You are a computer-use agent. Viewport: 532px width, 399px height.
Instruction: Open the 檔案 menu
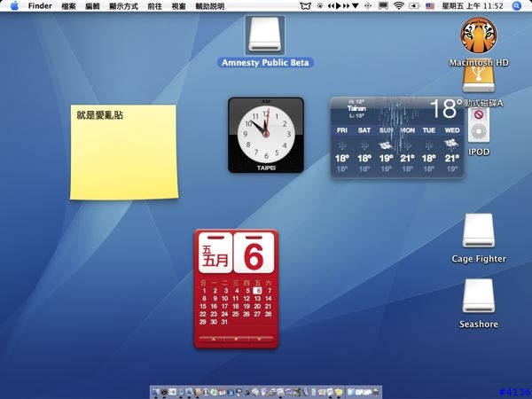(x=69, y=6)
